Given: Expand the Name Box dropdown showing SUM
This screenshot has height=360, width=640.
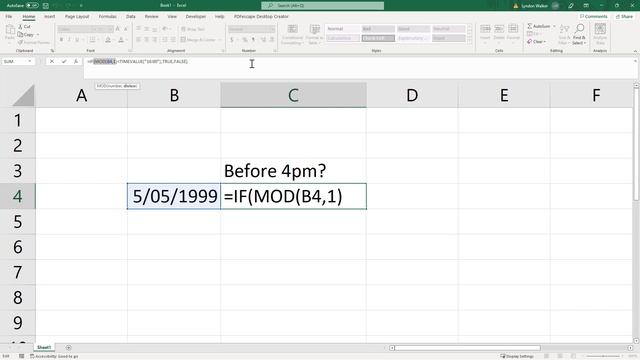Looking at the screenshot, I should point(30,61).
